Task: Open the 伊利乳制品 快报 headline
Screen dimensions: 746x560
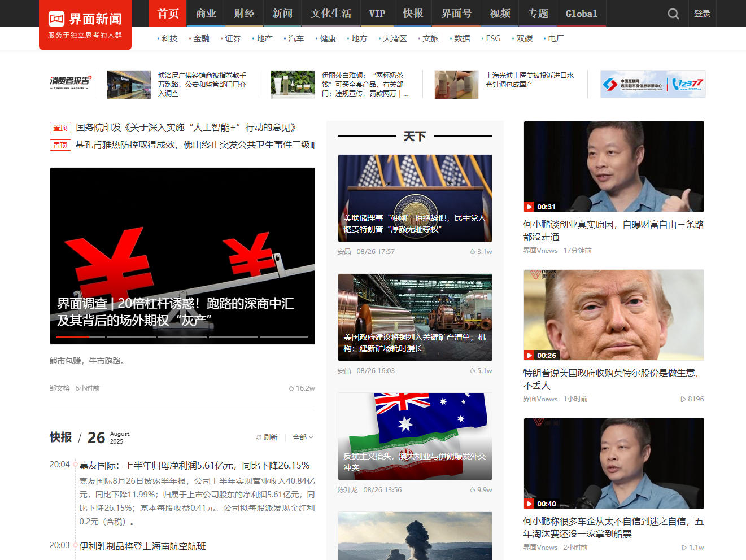Action: [x=142, y=546]
